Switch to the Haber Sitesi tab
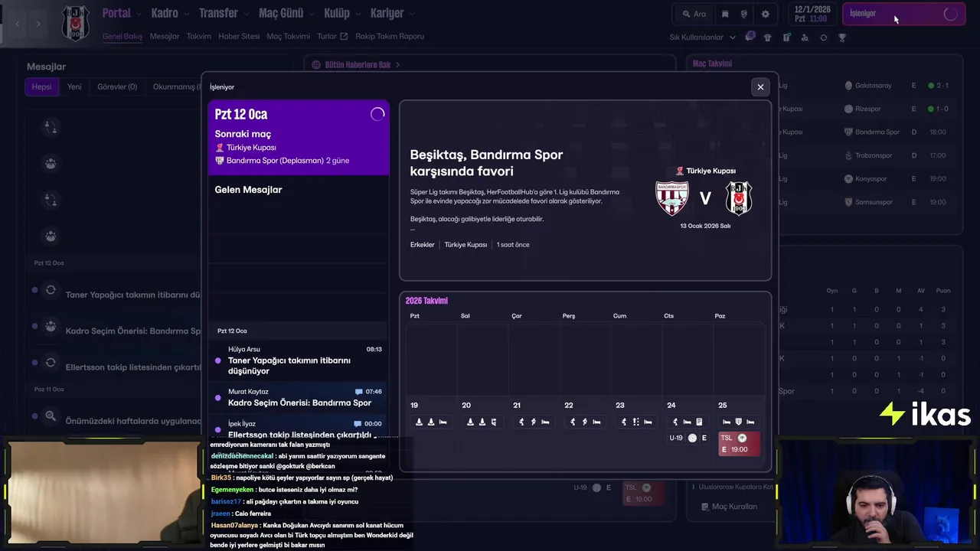The height and width of the screenshot is (551, 980). pyautogui.click(x=239, y=36)
